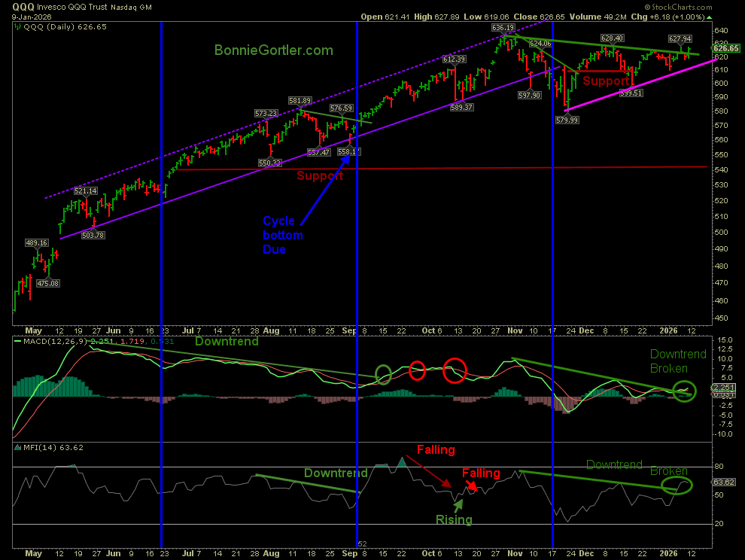745x560 pixels.
Task: Click the 626.65 current price tag on axis
Action: (x=725, y=47)
